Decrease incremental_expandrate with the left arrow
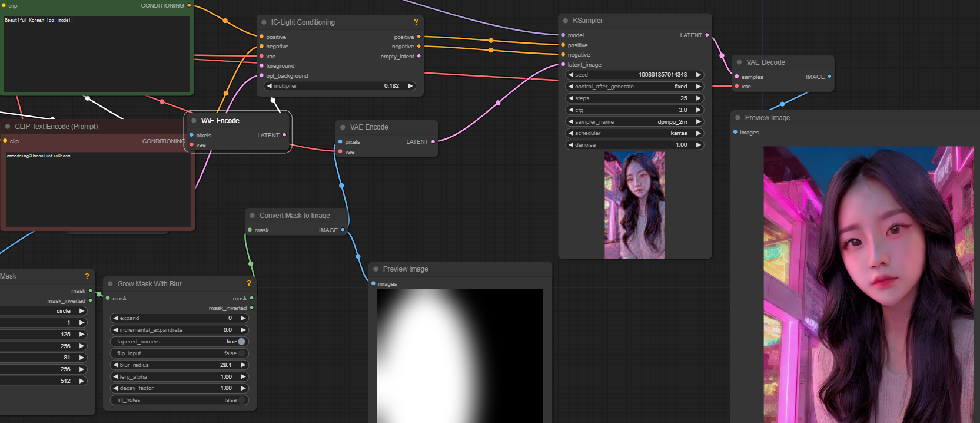This screenshot has height=423, width=980. [x=116, y=330]
